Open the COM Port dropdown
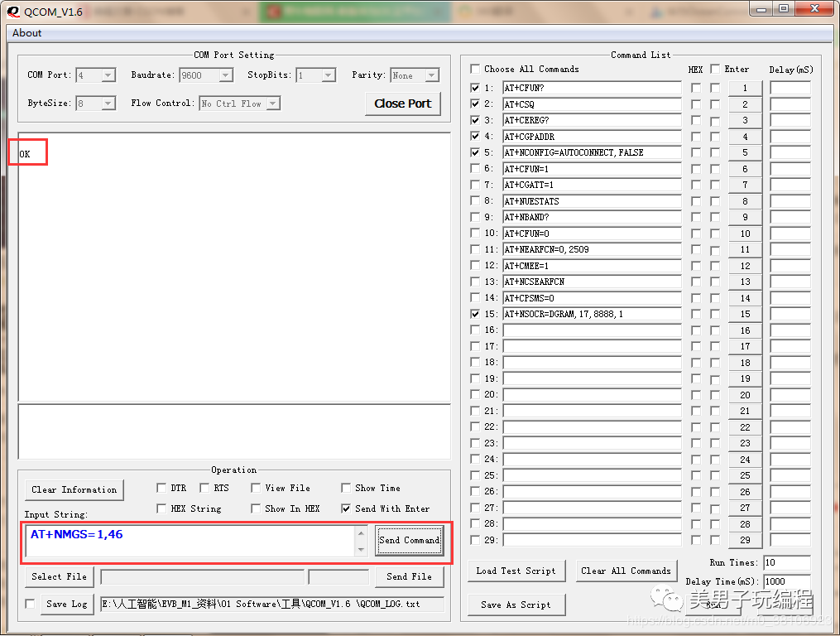This screenshot has width=840, height=636. 108,75
